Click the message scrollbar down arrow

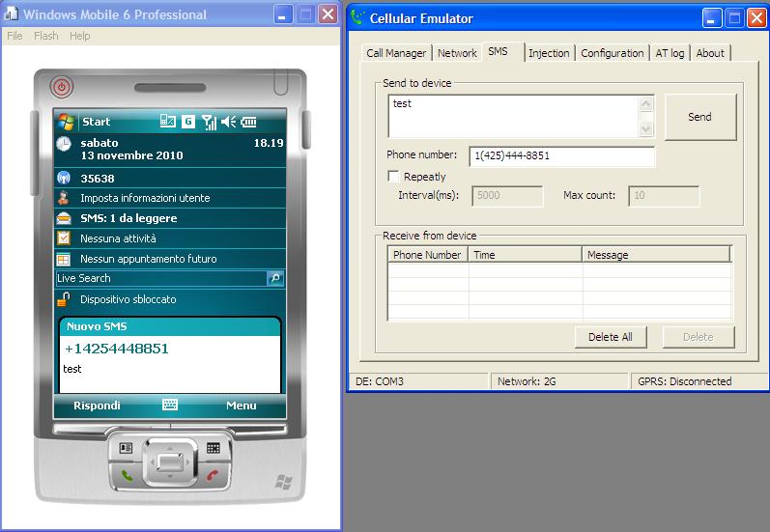(645, 129)
